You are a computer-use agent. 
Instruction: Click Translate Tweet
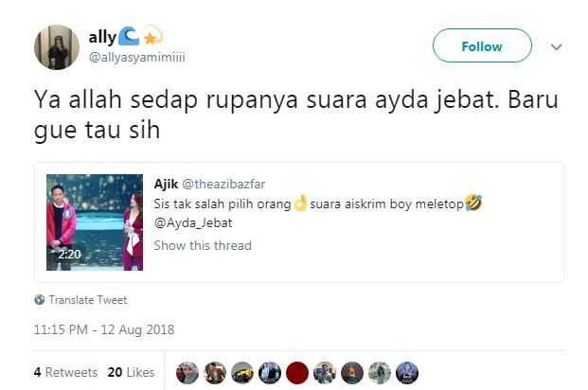pyautogui.click(x=88, y=300)
